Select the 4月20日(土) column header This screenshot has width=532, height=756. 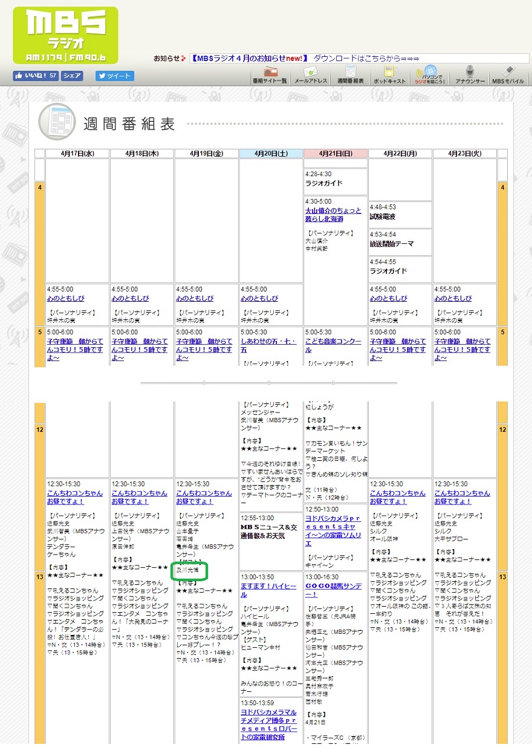pyautogui.click(x=271, y=154)
